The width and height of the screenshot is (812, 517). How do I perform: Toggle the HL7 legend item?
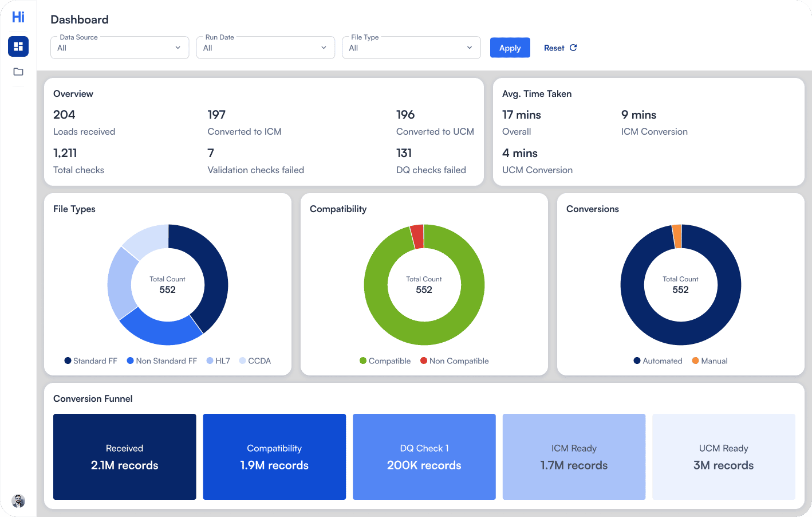(218, 361)
